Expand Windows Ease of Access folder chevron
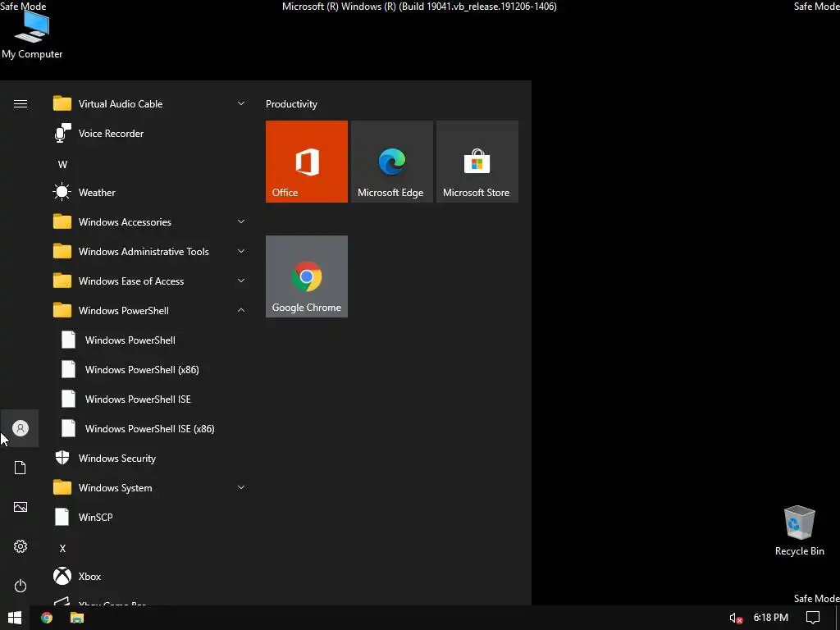The image size is (840, 630). pos(241,281)
